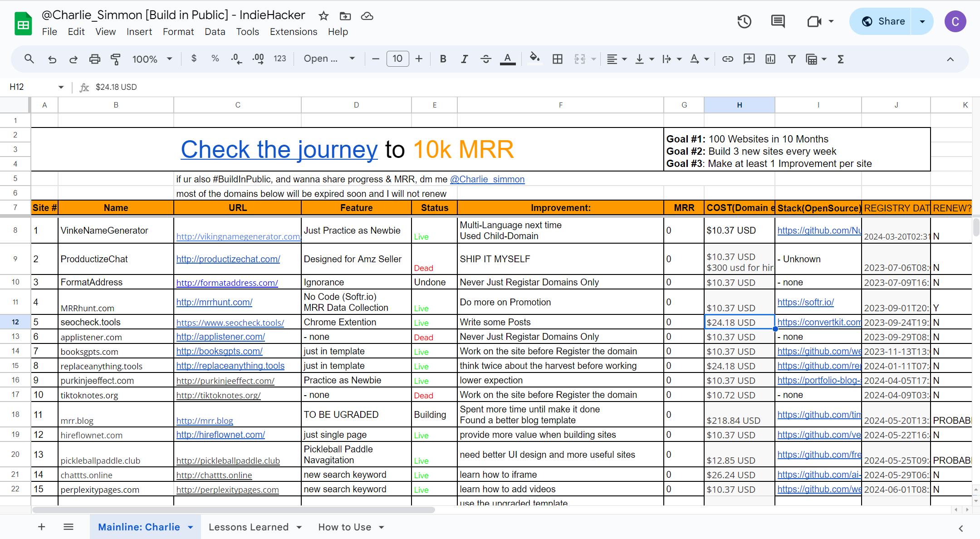Open the search menus magnifier icon

pos(29,59)
